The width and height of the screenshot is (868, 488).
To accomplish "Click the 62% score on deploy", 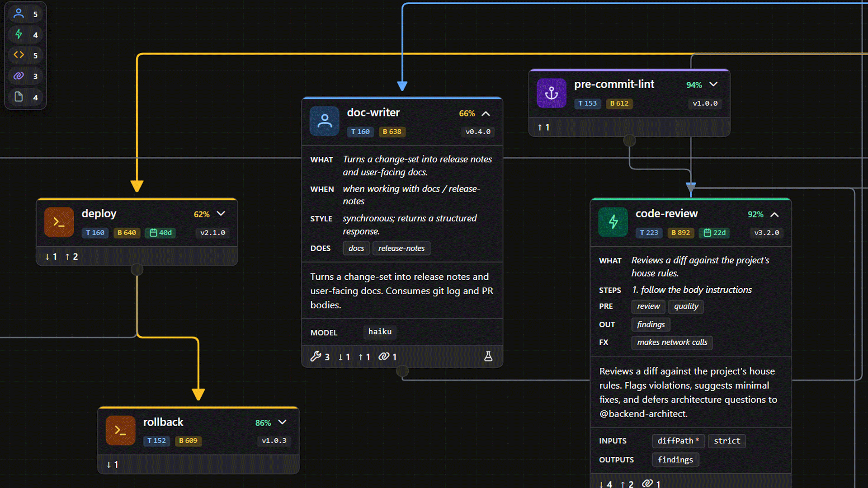I will point(202,214).
